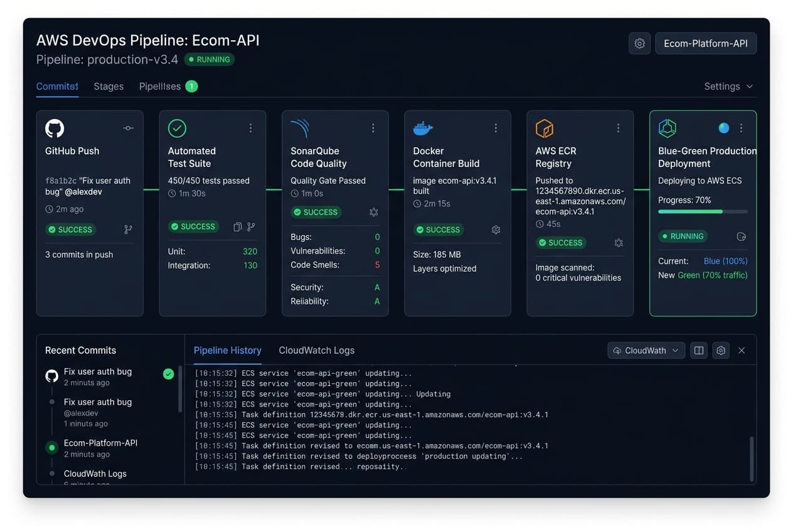Switch to the Stages tab
Screen dimensions: 793x532
coord(109,87)
